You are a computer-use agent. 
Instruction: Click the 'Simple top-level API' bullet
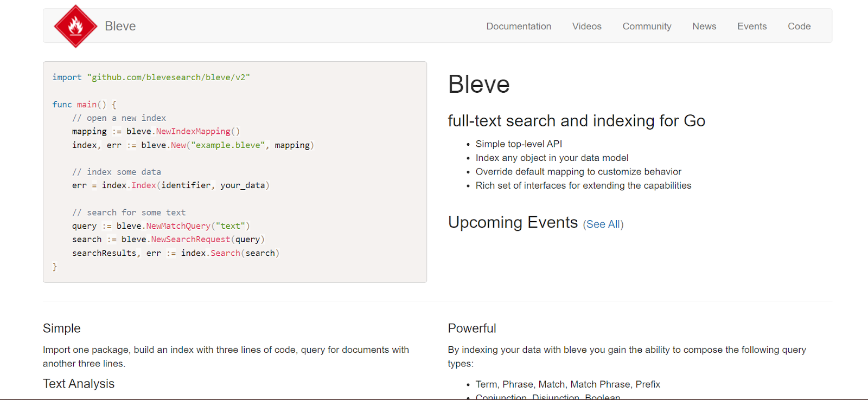[x=519, y=144]
